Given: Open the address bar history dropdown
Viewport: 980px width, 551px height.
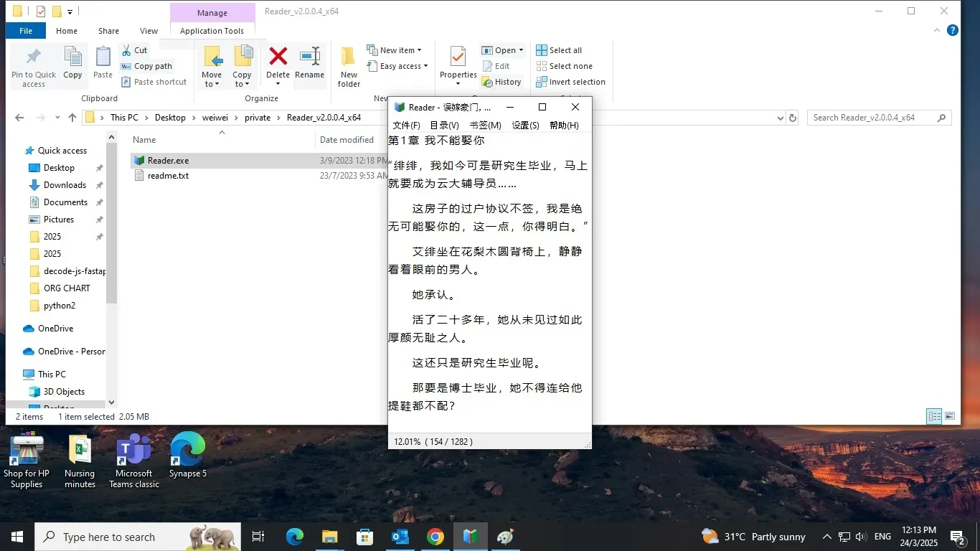Looking at the screenshot, I should (780, 118).
